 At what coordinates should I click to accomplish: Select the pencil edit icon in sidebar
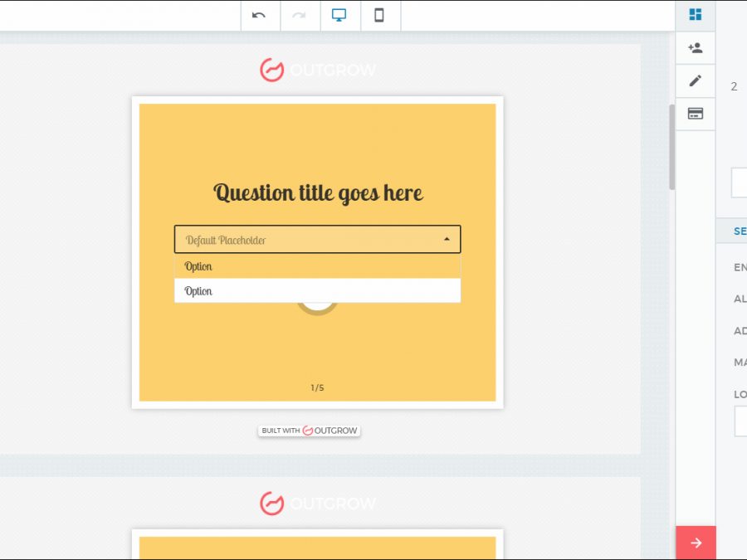coord(696,80)
